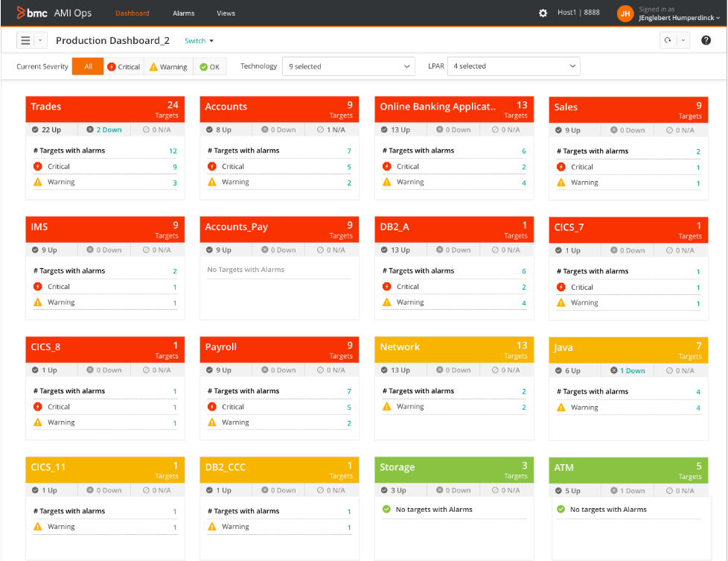This screenshot has width=728, height=561.
Task: Click down status icon in Trades card
Action: click(90, 129)
